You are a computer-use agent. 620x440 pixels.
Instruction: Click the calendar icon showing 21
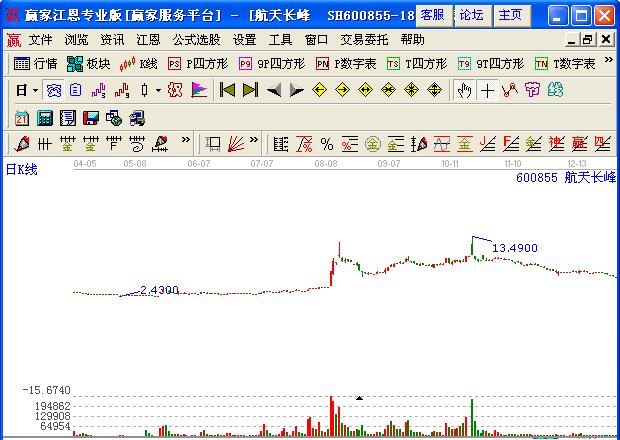(x=22, y=117)
